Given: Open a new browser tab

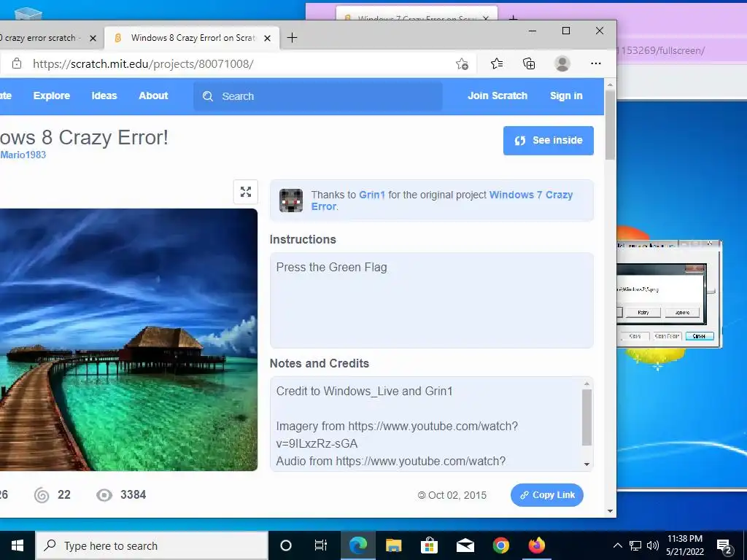Looking at the screenshot, I should click(292, 38).
